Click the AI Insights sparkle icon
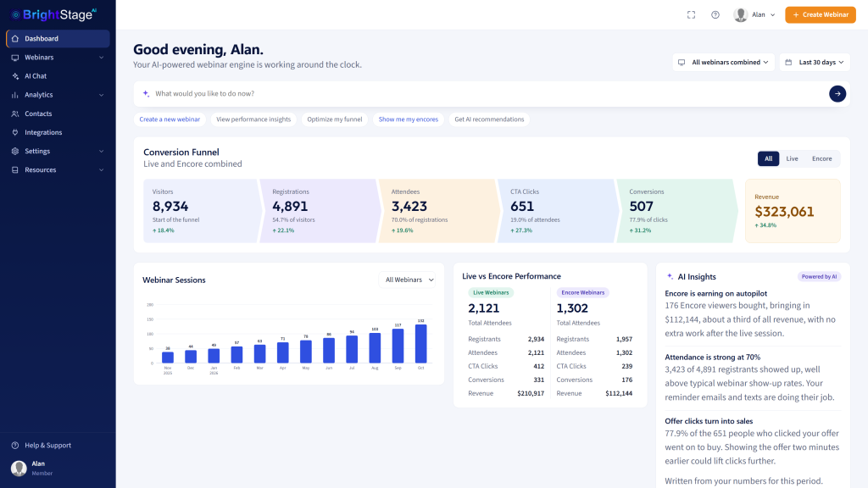The height and width of the screenshot is (488, 868). (x=670, y=276)
